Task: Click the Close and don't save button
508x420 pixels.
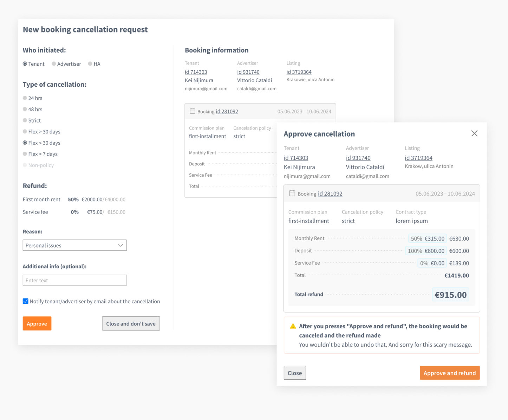Action: pyautogui.click(x=131, y=324)
